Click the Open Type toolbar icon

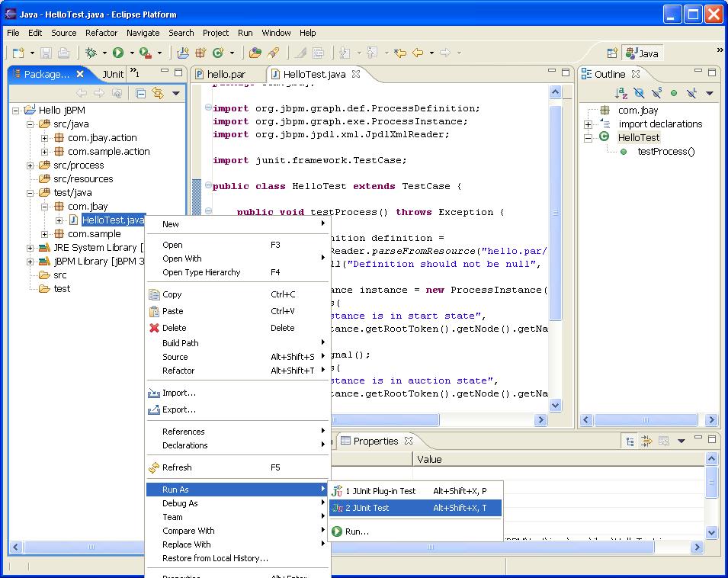point(255,53)
